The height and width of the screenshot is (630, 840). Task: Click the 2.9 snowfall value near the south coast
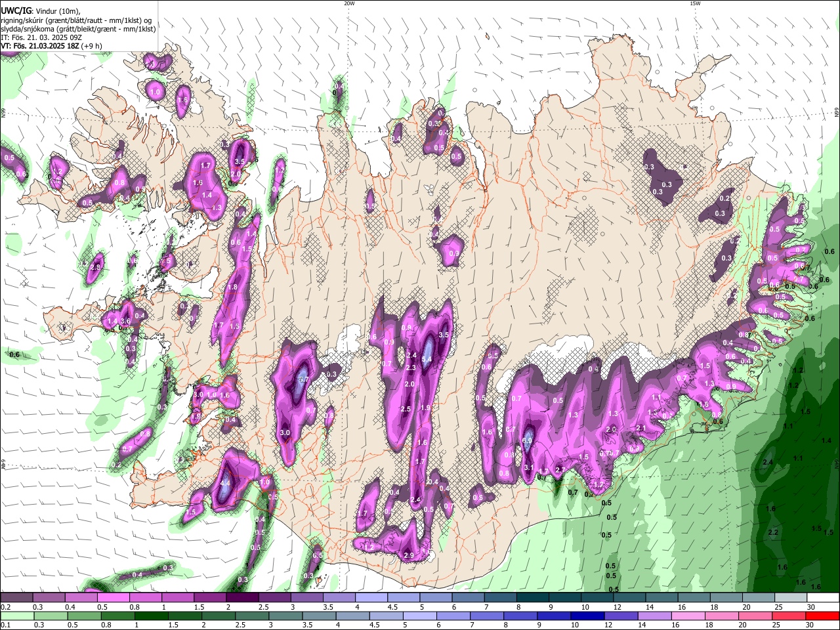408,556
